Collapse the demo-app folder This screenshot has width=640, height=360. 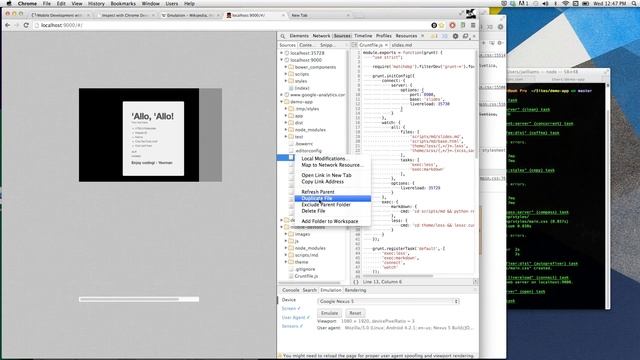(x=281, y=102)
